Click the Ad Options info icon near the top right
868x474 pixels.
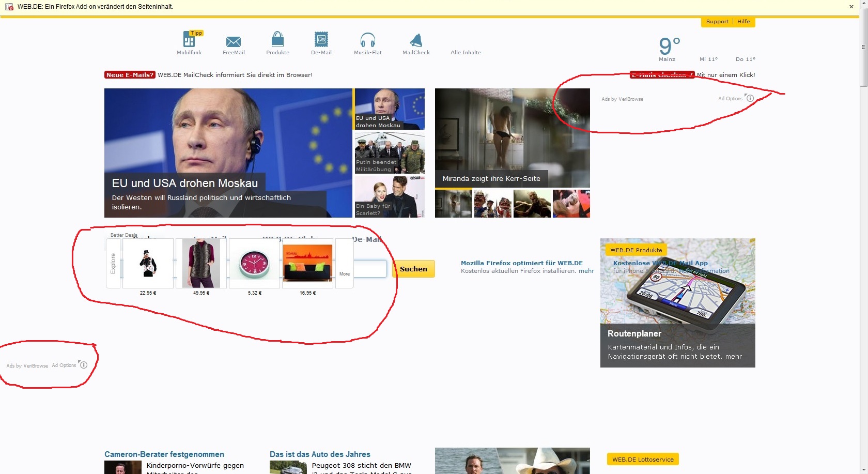click(x=750, y=98)
